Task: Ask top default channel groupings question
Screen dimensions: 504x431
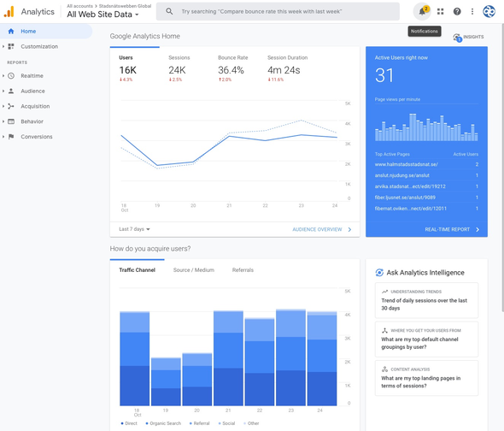Action: click(x=426, y=339)
